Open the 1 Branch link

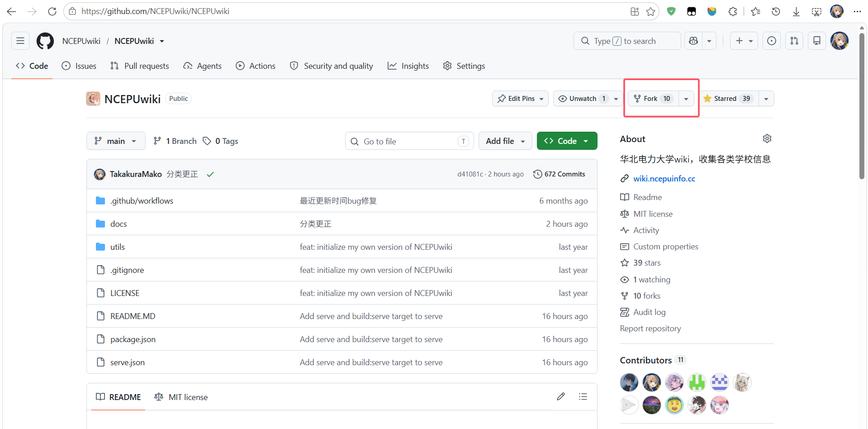click(x=175, y=141)
